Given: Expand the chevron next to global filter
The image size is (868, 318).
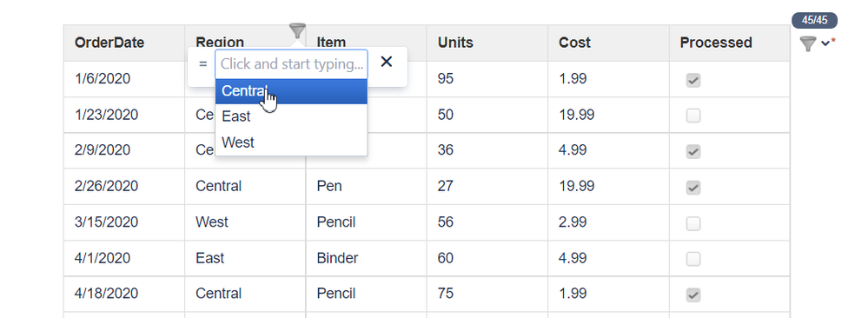Looking at the screenshot, I should pyautogui.click(x=825, y=43).
